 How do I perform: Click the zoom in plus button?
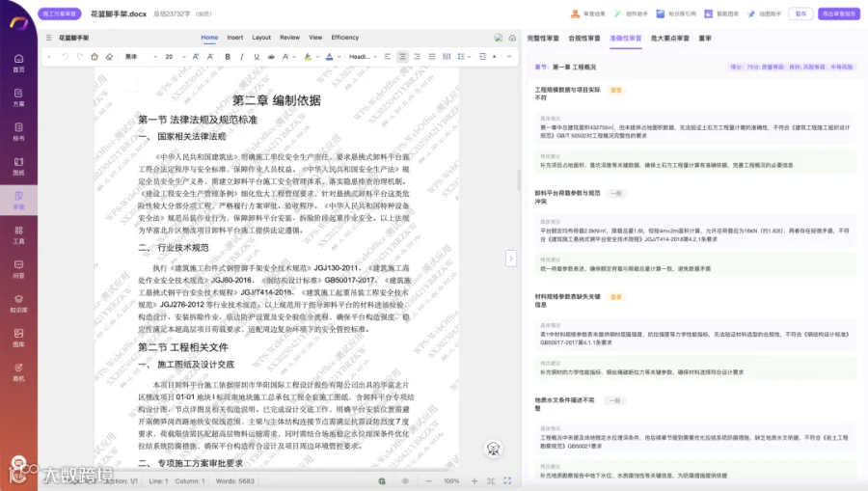click(x=475, y=481)
